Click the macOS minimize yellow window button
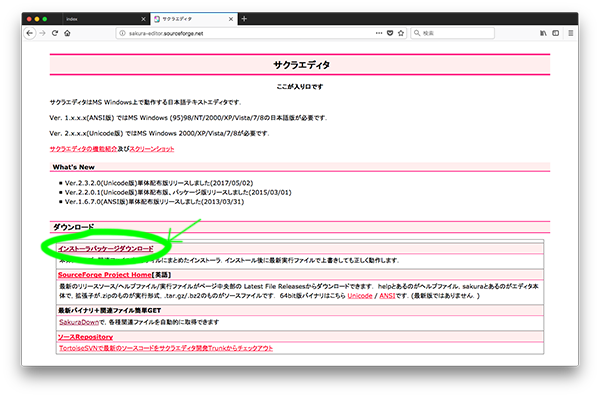Screen dimensions: 600x397 (37, 19)
